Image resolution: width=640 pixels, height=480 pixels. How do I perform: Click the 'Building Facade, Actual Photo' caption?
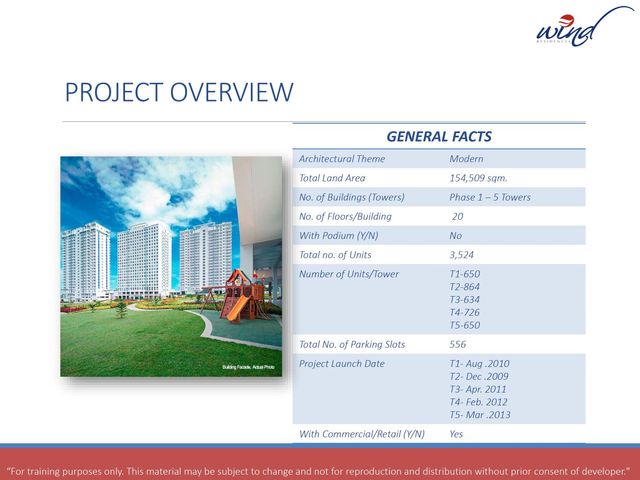248,367
